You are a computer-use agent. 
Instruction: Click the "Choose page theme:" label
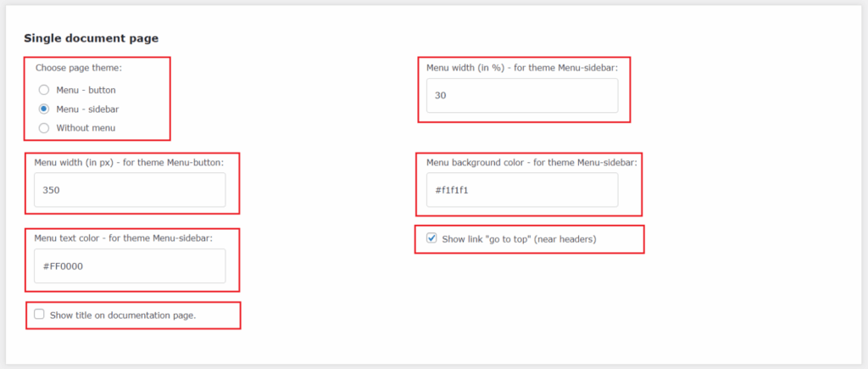click(x=78, y=68)
